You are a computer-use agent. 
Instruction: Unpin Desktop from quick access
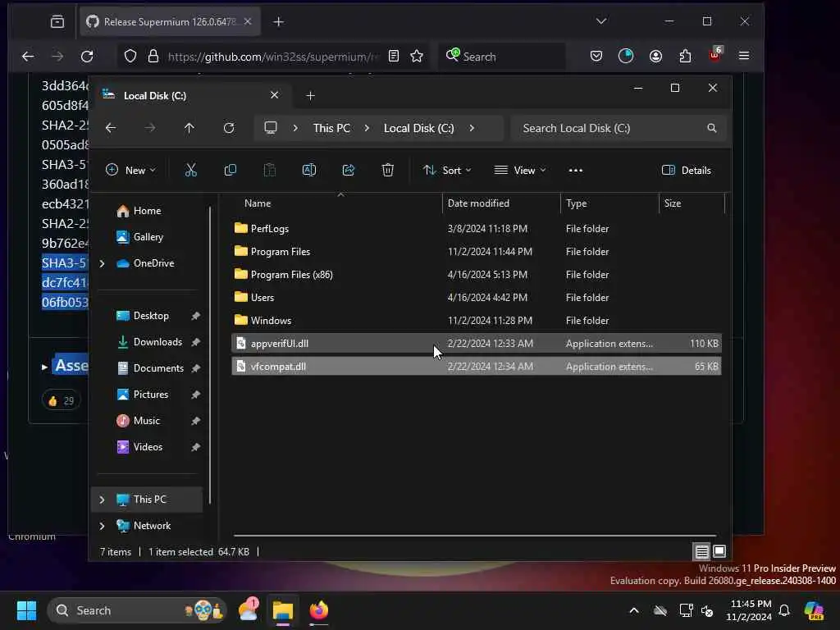(195, 316)
